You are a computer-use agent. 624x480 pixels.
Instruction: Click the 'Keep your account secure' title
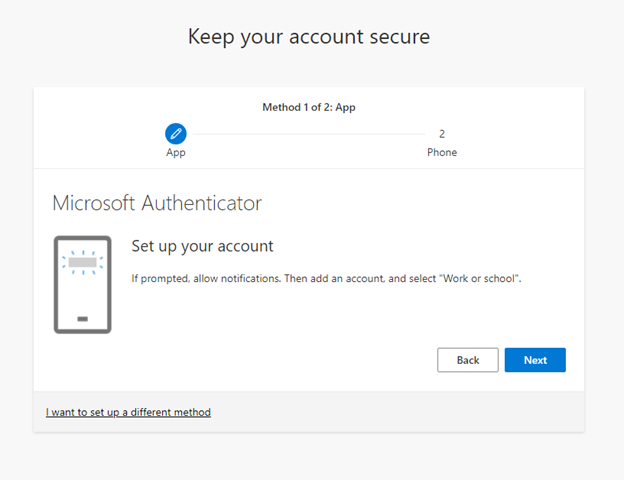pyautogui.click(x=309, y=37)
